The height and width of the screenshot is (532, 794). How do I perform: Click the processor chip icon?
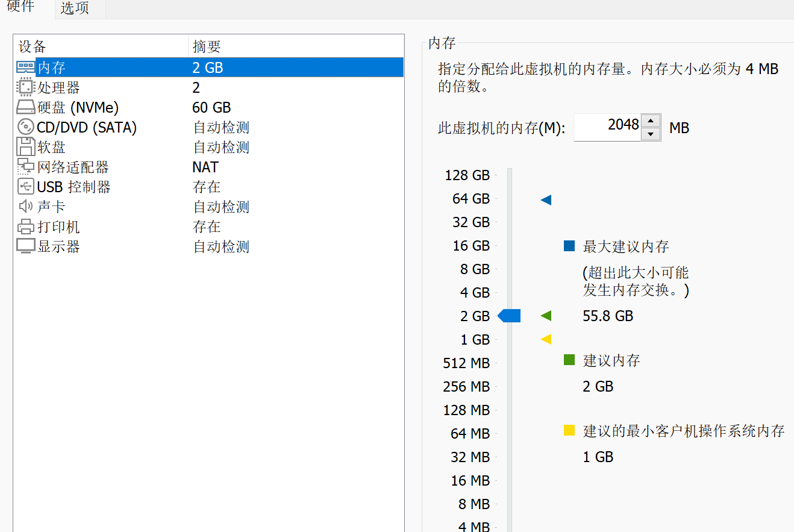(25, 87)
